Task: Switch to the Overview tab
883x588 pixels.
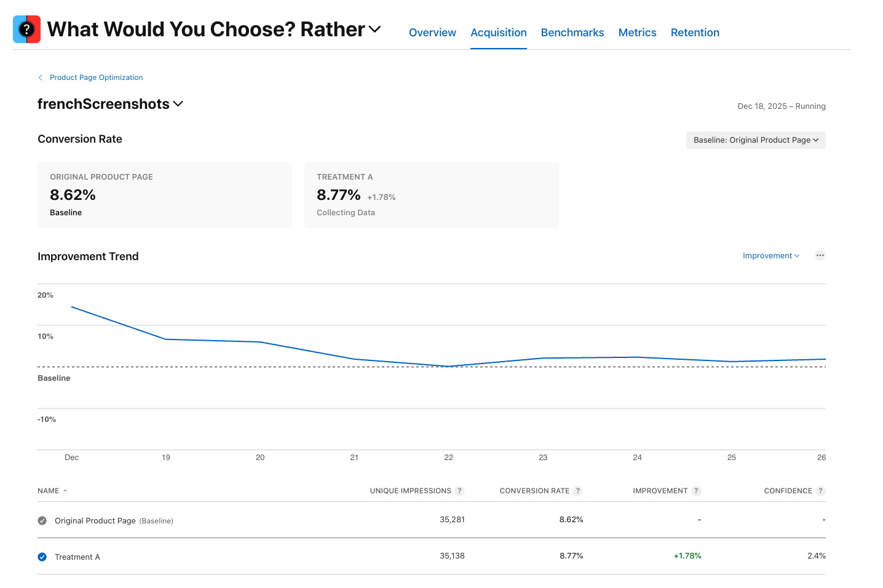Action: [432, 33]
